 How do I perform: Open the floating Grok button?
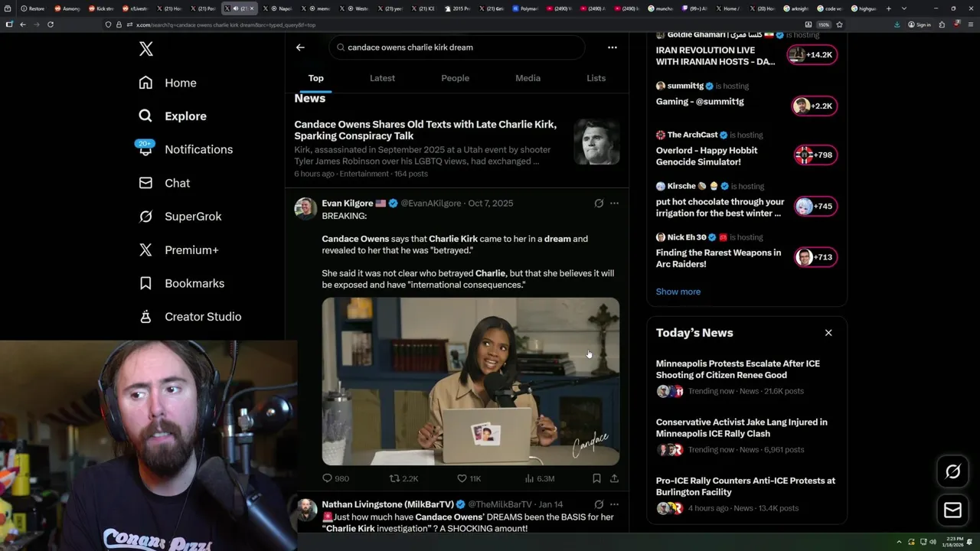point(952,472)
